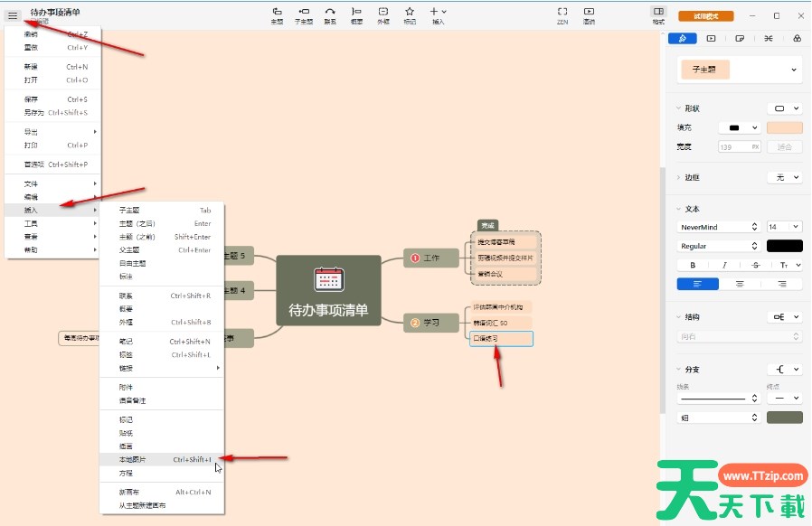Open the NeverMind font dropdown

pyautogui.click(x=719, y=227)
